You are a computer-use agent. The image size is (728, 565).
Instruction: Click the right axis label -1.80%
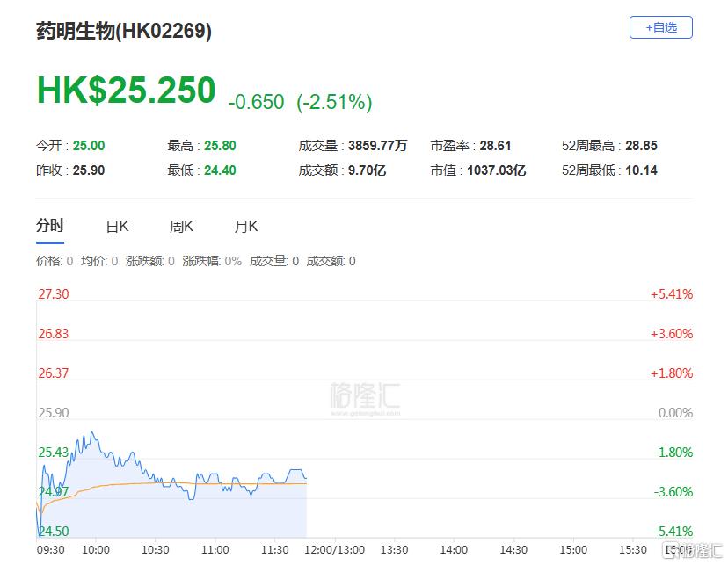coord(673,452)
